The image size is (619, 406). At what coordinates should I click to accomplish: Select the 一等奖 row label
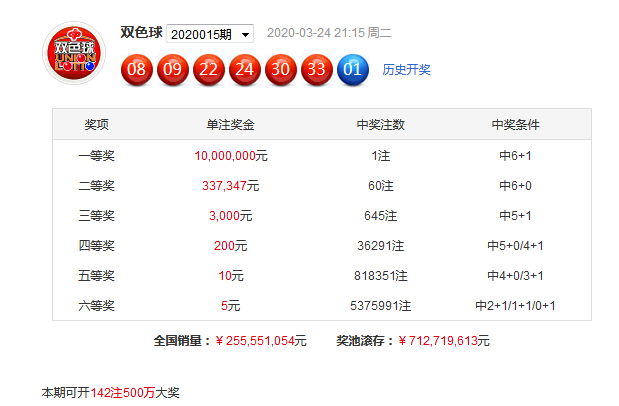click(96, 156)
